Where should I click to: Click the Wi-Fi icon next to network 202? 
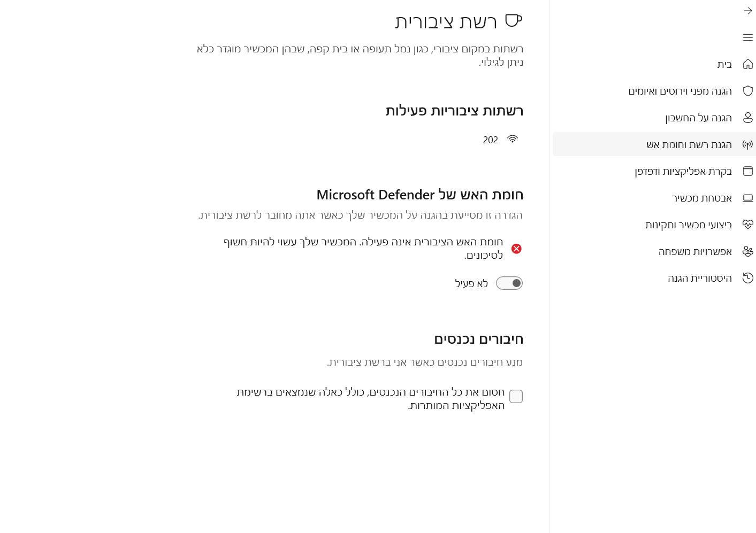pyautogui.click(x=512, y=140)
